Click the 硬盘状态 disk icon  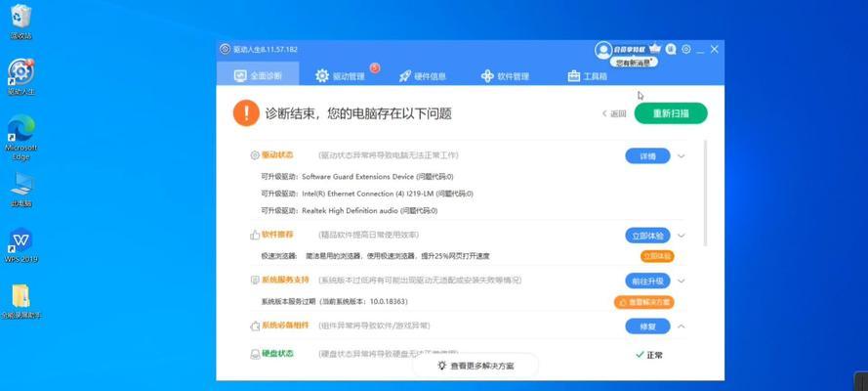point(255,354)
